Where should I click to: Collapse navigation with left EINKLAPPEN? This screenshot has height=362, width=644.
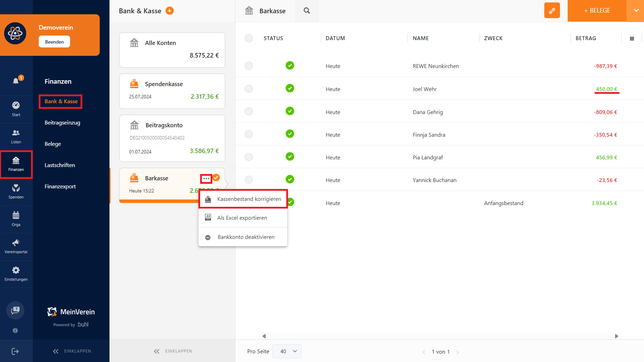pos(72,351)
